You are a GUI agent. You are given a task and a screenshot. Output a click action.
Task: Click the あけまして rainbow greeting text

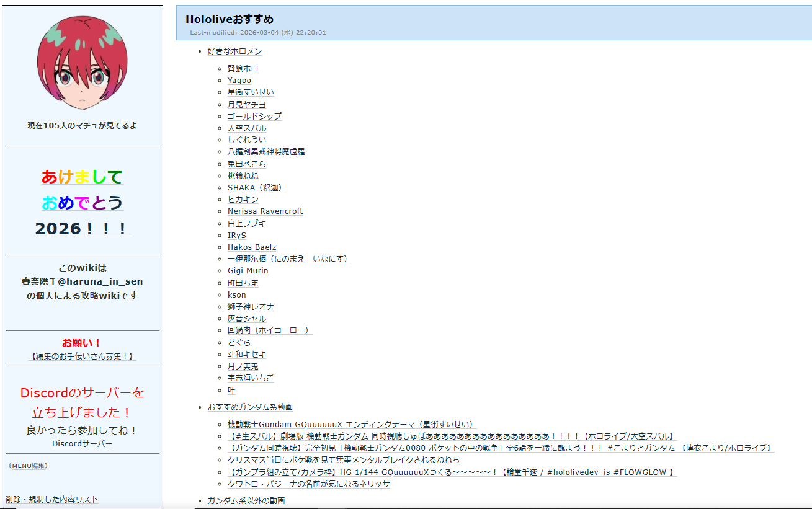[x=82, y=177]
